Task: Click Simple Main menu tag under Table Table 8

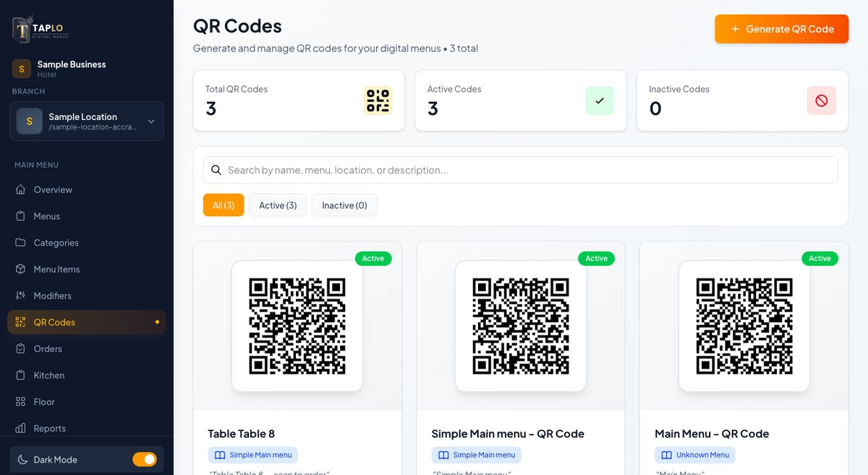Action: click(252, 455)
